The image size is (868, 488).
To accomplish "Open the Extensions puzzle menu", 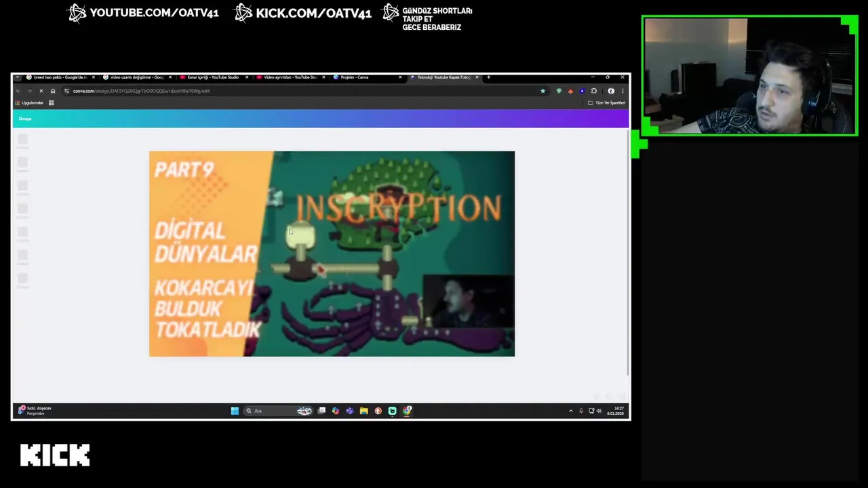I will tap(594, 91).
